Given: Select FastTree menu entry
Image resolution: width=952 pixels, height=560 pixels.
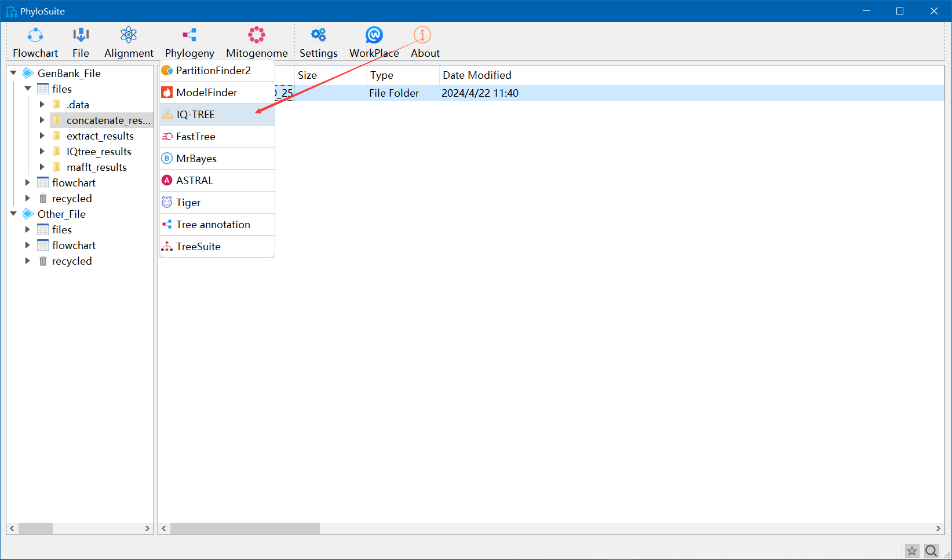Looking at the screenshot, I should click(217, 137).
